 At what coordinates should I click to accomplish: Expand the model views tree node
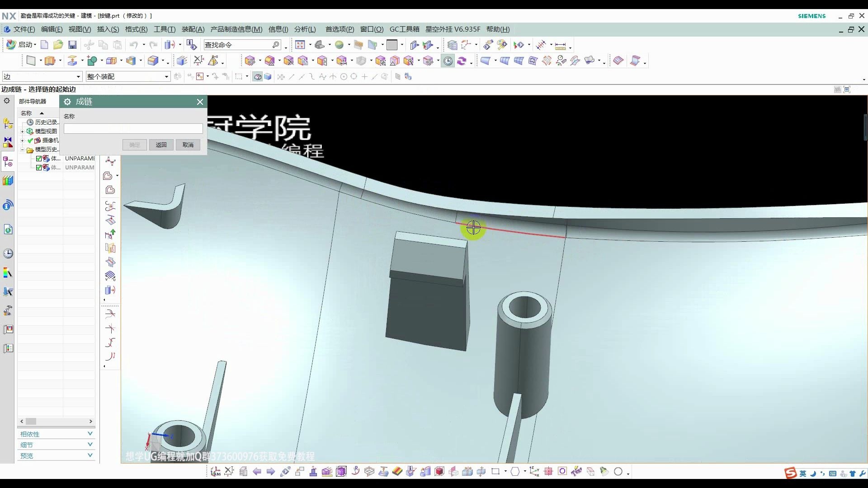click(22, 131)
